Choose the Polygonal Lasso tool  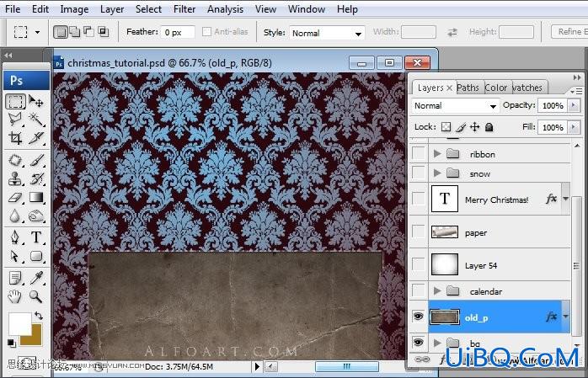coord(15,120)
